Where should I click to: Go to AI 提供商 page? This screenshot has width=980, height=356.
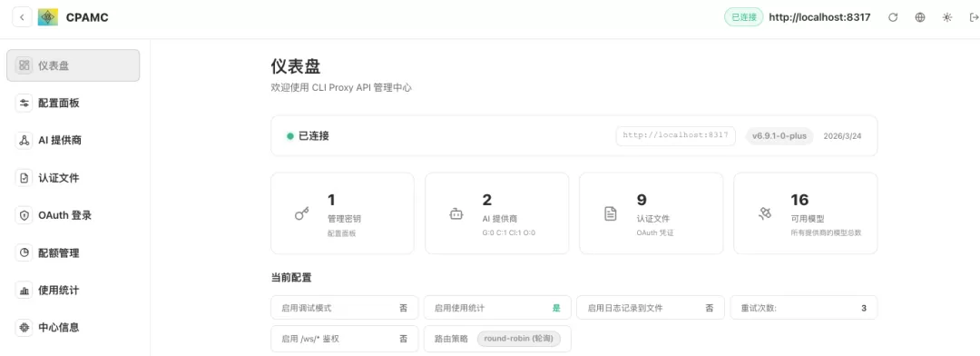click(73, 140)
